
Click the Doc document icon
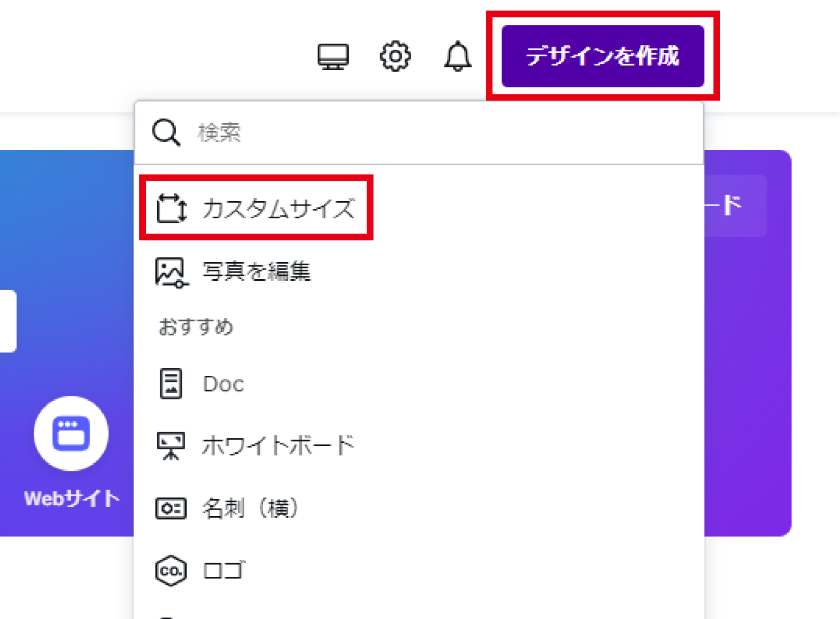pos(171,384)
